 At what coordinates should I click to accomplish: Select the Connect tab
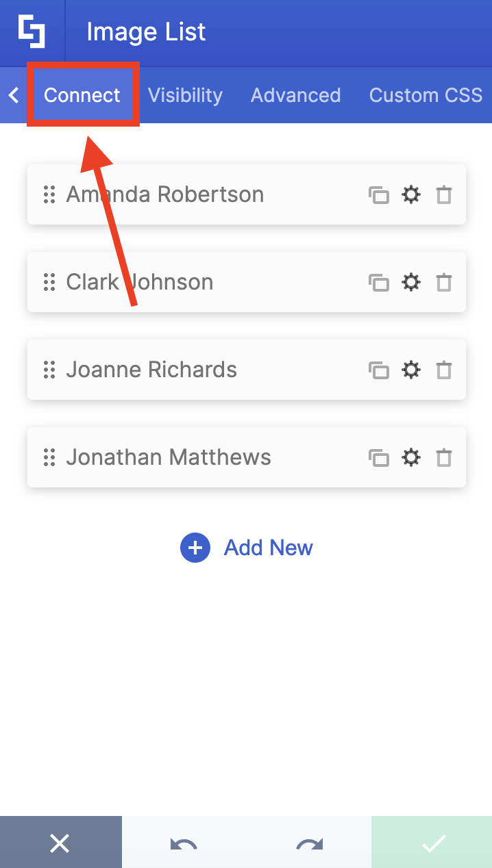point(82,95)
